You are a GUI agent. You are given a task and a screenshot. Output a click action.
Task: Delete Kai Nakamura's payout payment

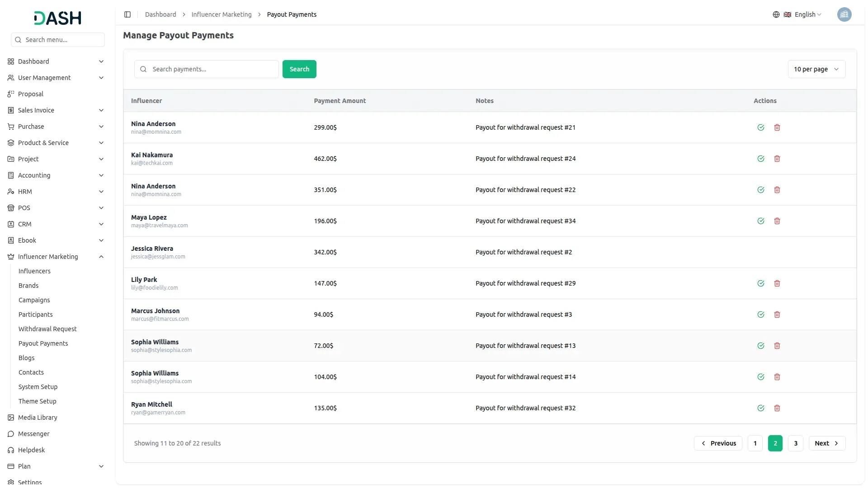[x=777, y=159]
